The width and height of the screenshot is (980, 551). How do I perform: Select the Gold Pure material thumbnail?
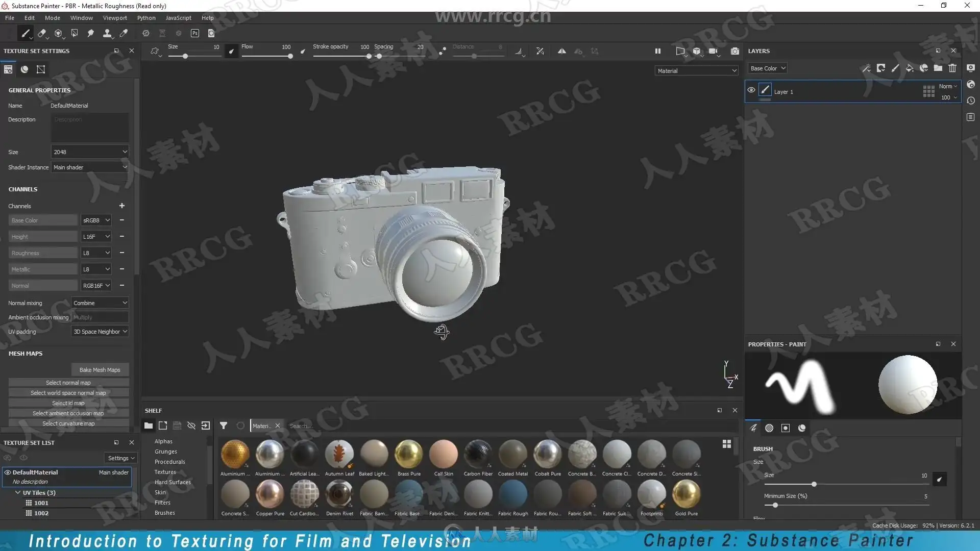[686, 495]
